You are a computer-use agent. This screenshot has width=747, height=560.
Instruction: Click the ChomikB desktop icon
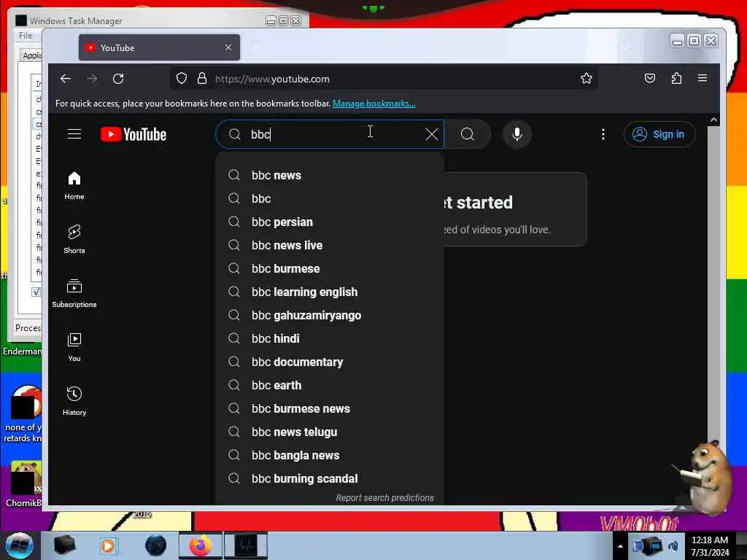[x=23, y=485]
